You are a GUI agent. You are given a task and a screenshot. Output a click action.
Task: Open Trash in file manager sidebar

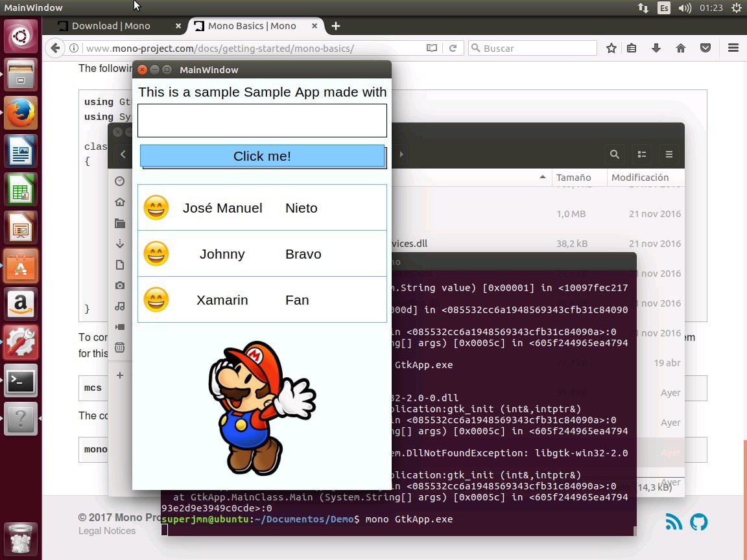[120, 347]
